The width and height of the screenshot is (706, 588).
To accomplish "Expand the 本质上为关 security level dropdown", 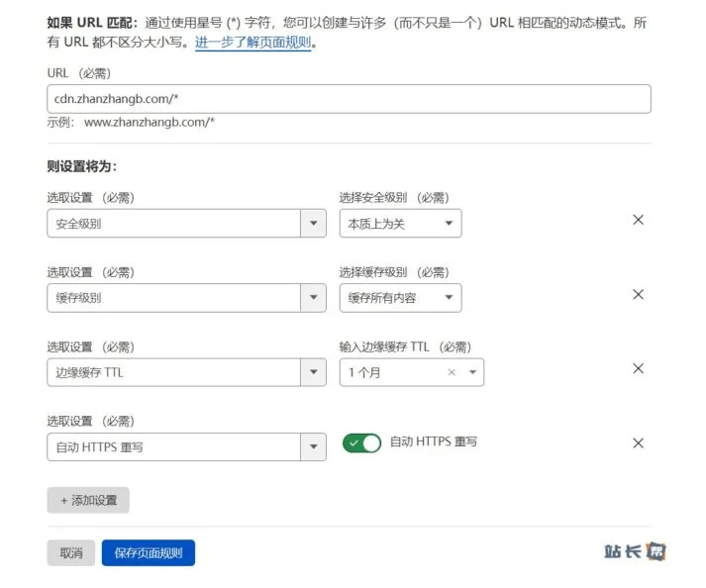I will (x=449, y=224).
